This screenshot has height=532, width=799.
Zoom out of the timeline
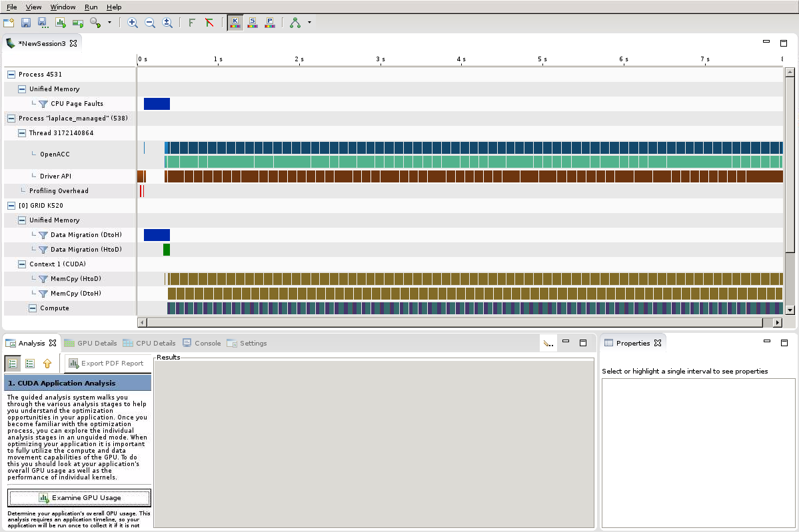(150, 23)
